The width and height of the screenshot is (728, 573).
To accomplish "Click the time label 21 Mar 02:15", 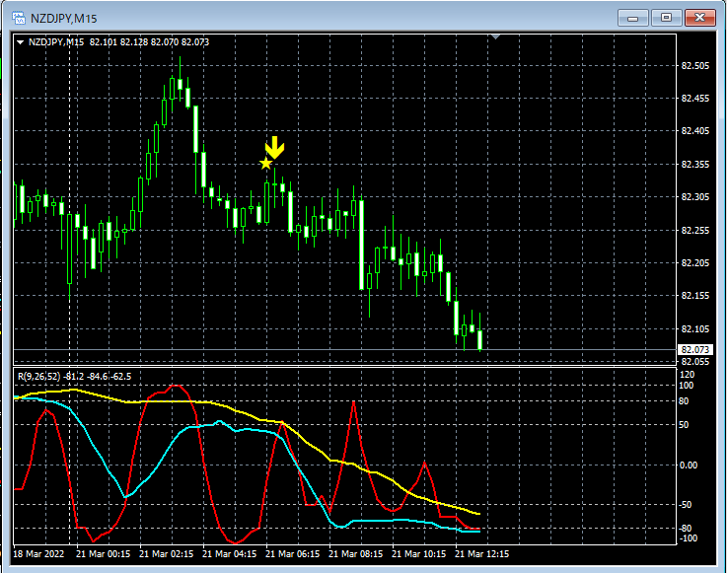I will click(166, 554).
